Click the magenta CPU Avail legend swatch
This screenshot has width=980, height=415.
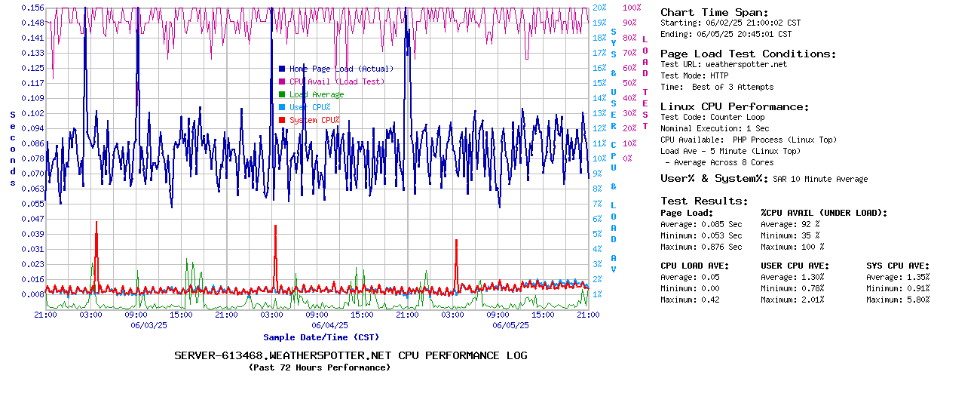point(282,81)
